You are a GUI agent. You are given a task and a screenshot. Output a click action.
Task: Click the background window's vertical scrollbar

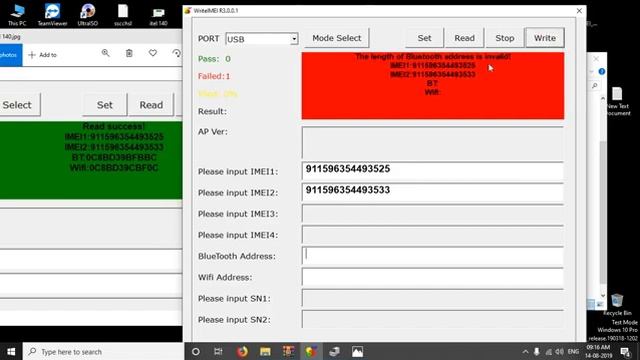coord(603,198)
